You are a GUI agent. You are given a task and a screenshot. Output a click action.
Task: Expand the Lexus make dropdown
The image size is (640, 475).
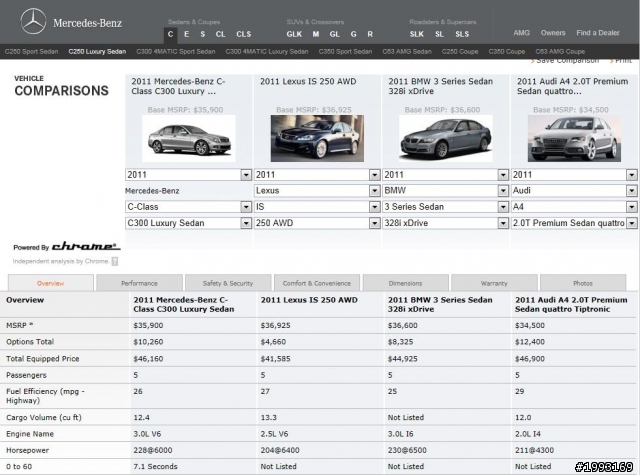[x=317, y=191]
